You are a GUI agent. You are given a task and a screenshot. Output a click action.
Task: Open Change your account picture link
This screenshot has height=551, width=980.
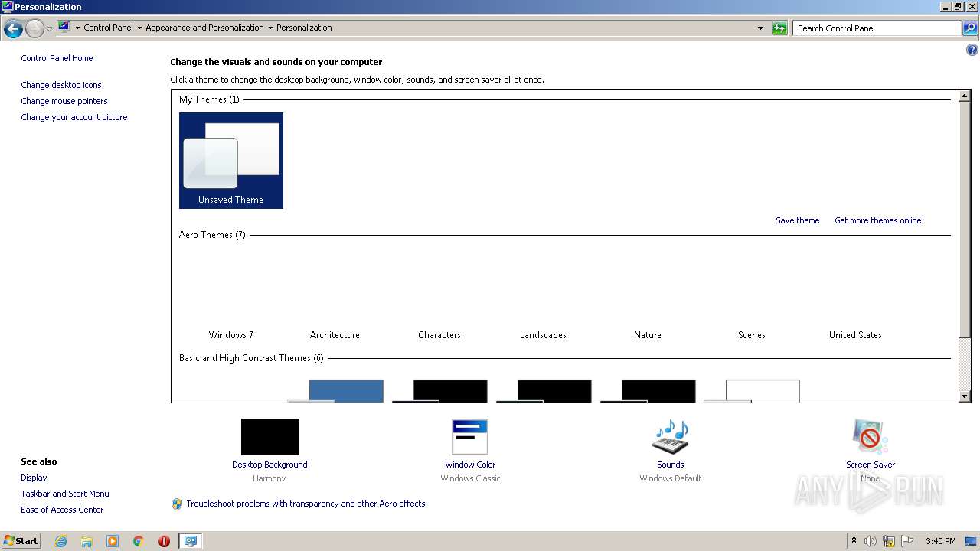(74, 117)
